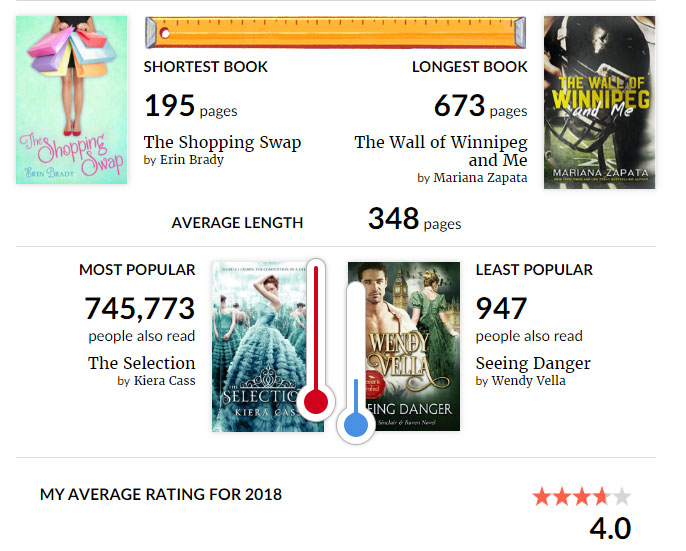Open The Shopping Swap title link
Image resolution: width=686 pixels, height=551 pixels.
tap(222, 142)
